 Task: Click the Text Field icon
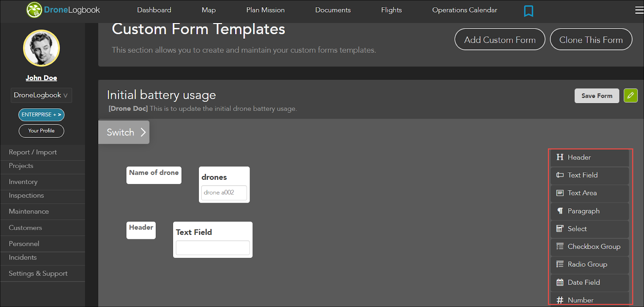click(x=560, y=175)
